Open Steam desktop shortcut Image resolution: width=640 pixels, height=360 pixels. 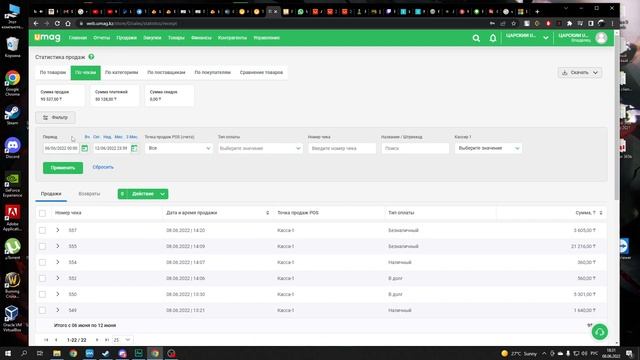pos(12,115)
